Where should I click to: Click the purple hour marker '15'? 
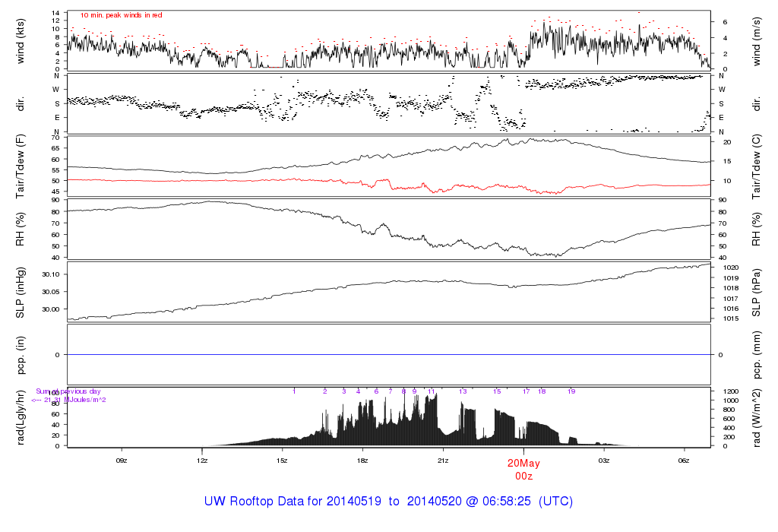[497, 391]
